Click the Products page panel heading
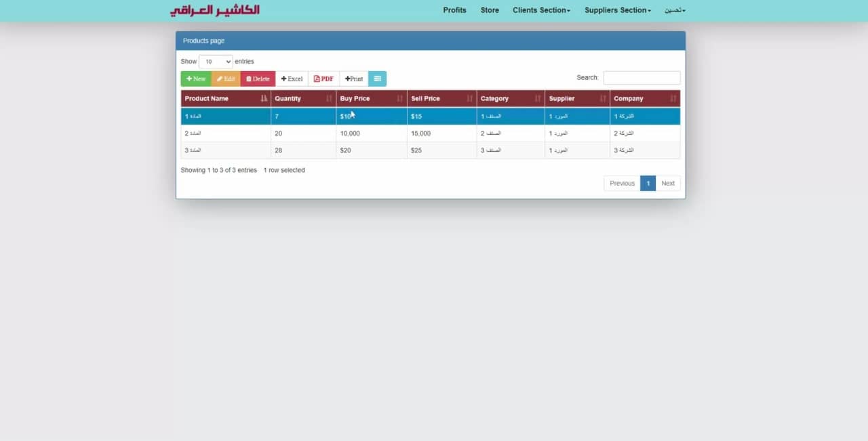The height and width of the screenshot is (441, 868). tap(431, 41)
